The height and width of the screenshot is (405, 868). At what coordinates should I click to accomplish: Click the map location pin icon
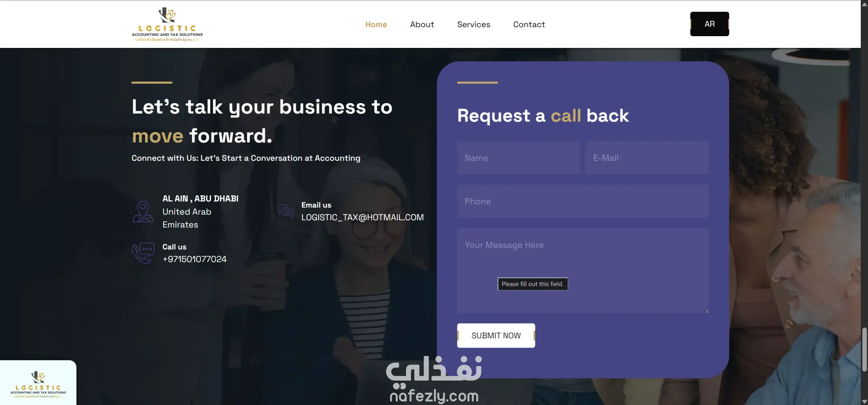143,212
